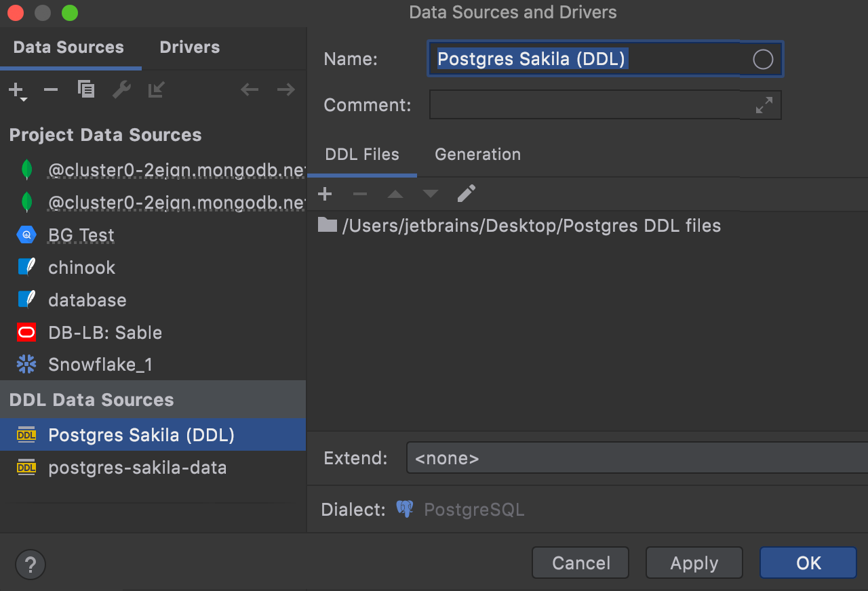Select the Postgres DDL files folder entry
Screen dimensions: 868x591
click(531, 226)
